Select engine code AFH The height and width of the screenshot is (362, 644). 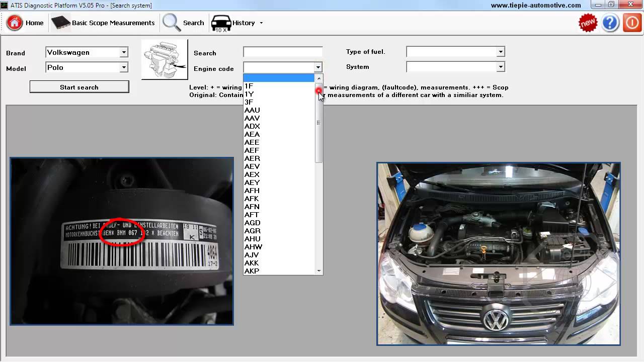coord(279,191)
